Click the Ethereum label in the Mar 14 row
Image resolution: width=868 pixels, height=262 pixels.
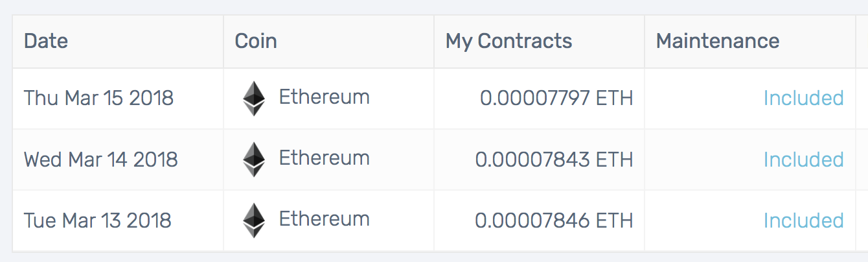point(324,158)
